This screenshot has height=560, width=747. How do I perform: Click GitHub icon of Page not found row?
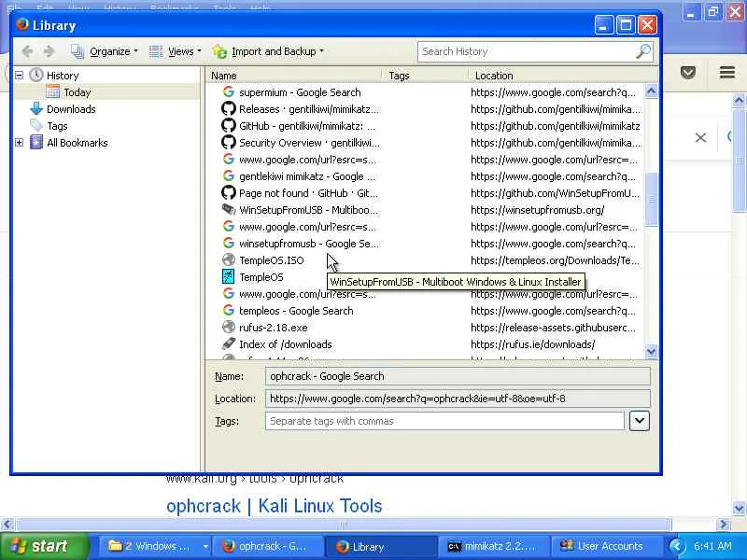(229, 192)
